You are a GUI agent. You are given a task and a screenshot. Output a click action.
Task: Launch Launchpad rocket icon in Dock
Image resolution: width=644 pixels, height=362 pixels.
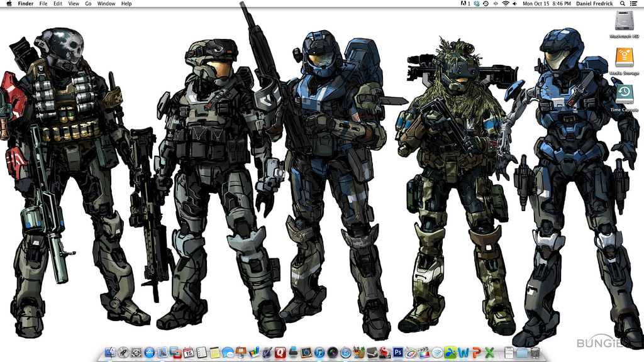pos(123,352)
